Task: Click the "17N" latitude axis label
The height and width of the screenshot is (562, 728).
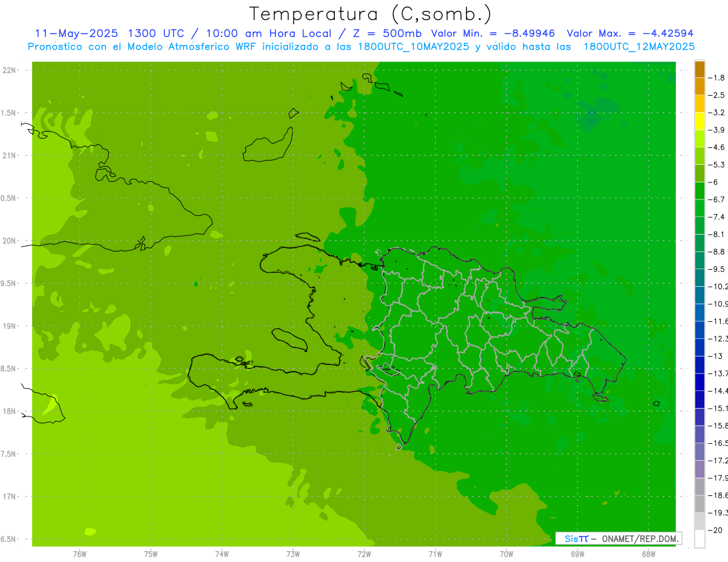Action: click(9, 497)
